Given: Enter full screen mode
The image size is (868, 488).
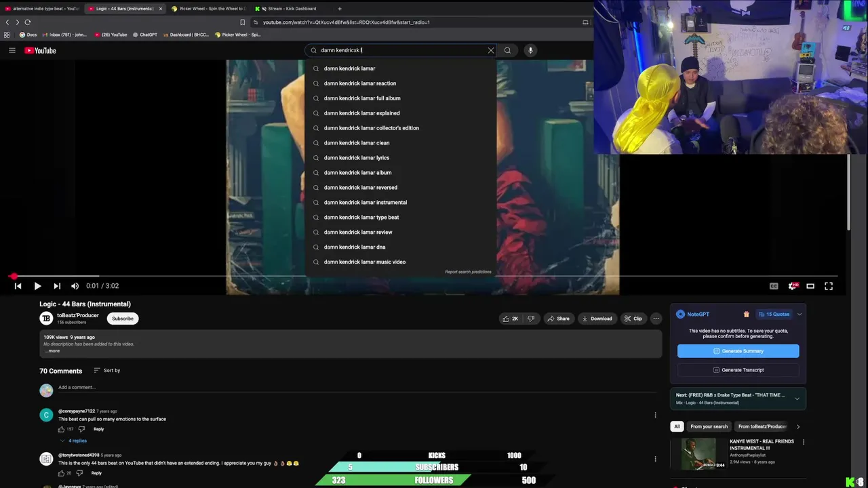Looking at the screenshot, I should [x=829, y=286].
